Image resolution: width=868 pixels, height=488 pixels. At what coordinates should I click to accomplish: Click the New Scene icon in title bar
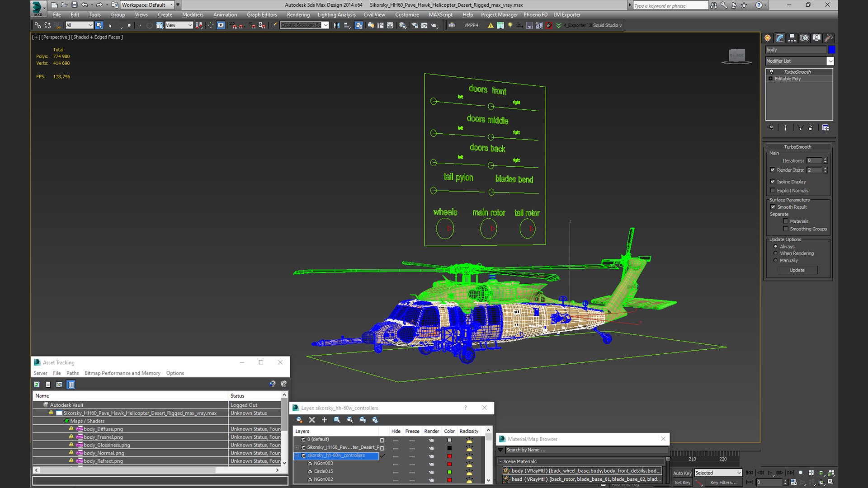coord(54,5)
